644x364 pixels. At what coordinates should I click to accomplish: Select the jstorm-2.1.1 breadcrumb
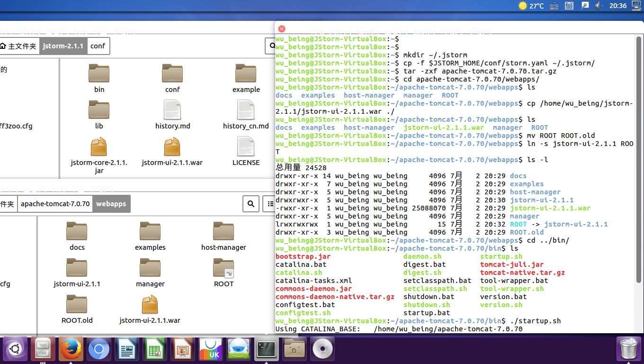(63, 46)
